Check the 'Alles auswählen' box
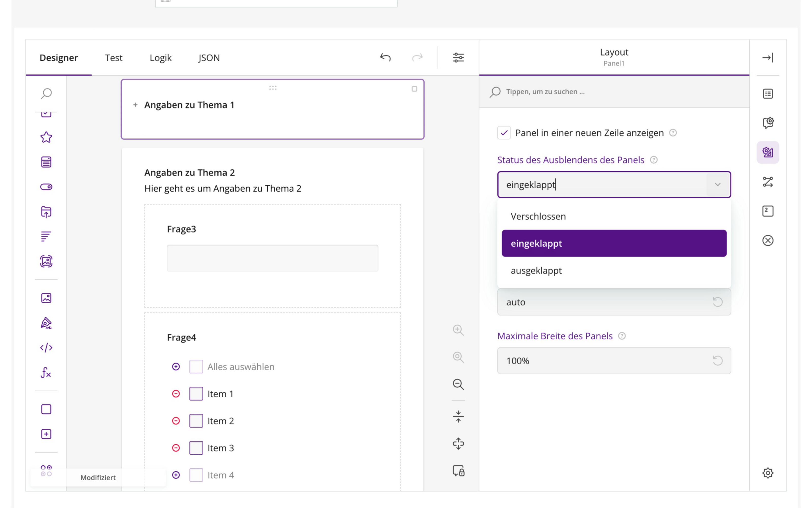 pyautogui.click(x=196, y=367)
